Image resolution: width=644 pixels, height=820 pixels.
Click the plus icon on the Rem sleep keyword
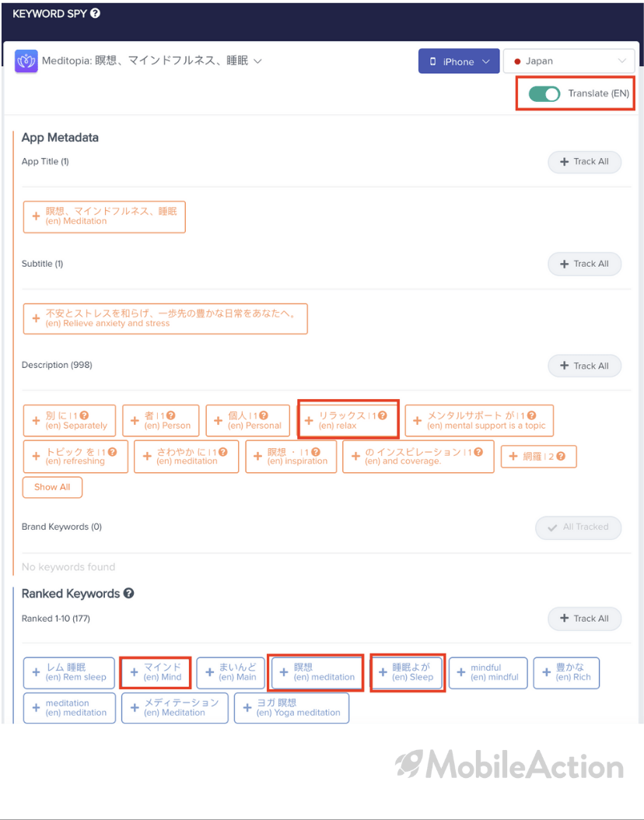[x=36, y=672]
